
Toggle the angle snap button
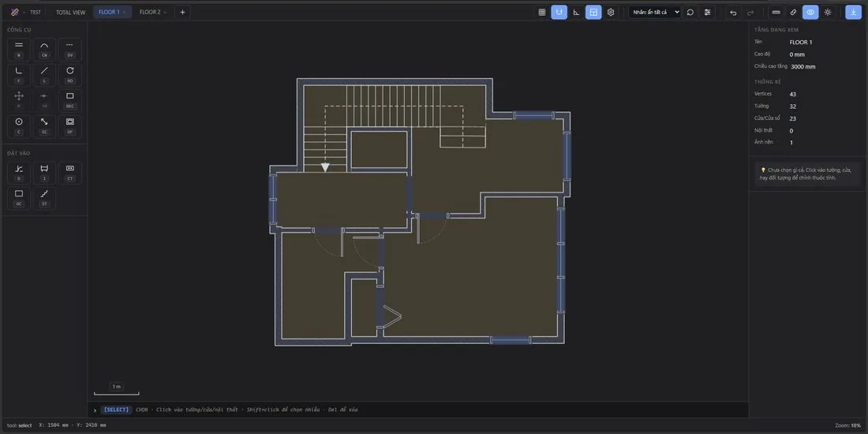576,12
